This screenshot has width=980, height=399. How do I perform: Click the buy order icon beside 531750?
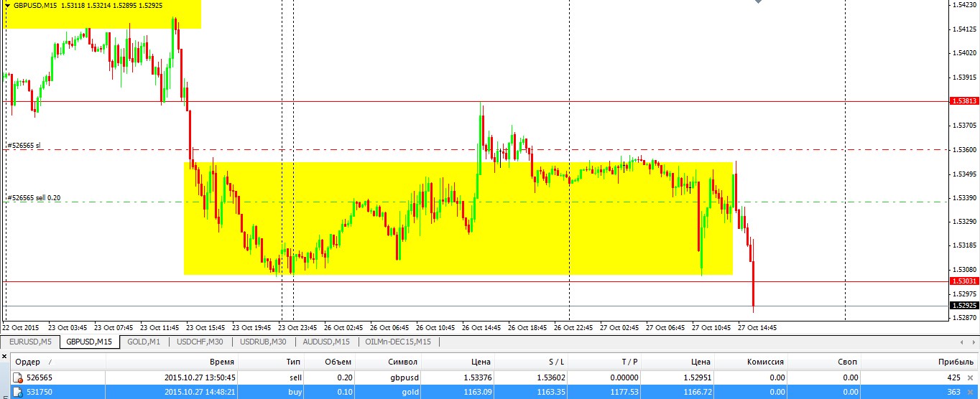click(18, 392)
